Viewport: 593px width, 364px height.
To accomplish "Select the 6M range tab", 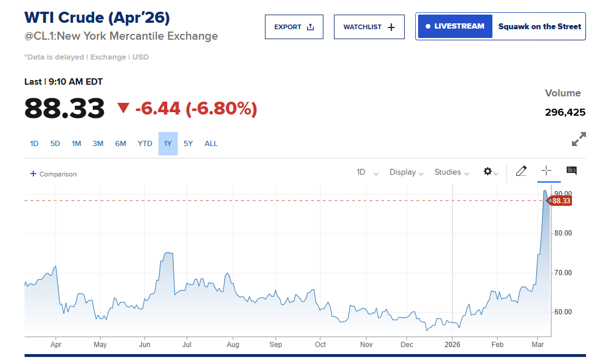I will [x=120, y=144].
